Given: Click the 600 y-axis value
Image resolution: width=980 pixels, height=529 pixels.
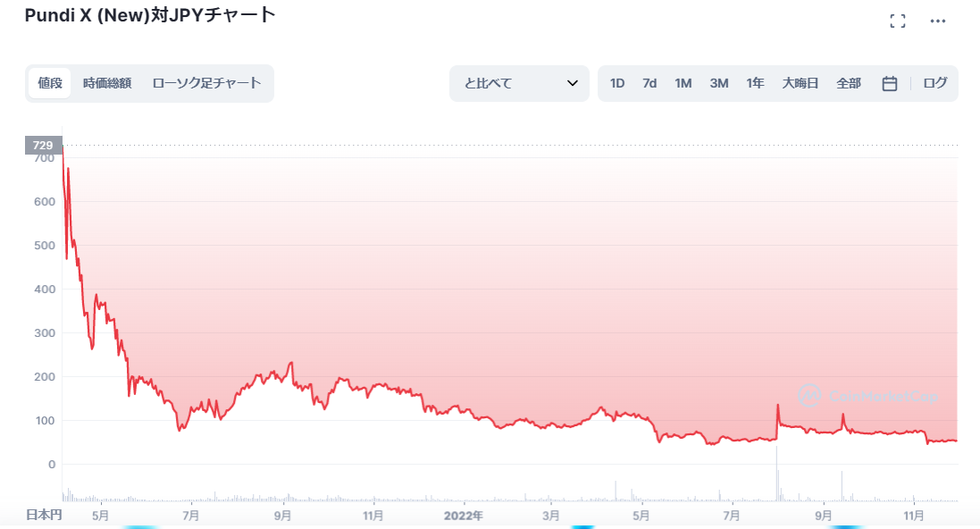Looking at the screenshot, I should [x=45, y=201].
